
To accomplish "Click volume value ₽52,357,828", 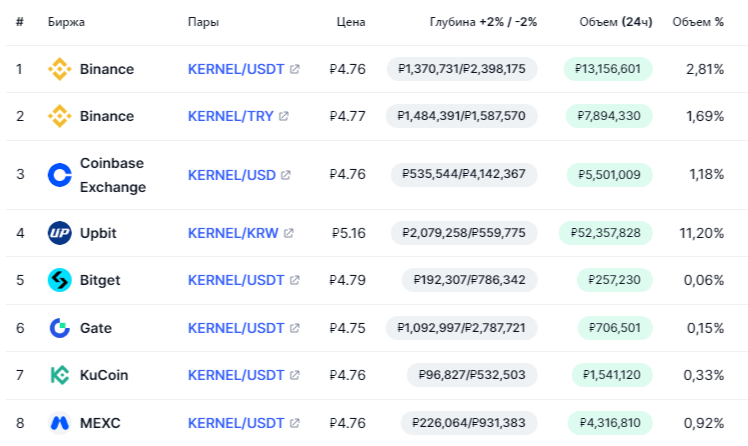I will 606,233.
